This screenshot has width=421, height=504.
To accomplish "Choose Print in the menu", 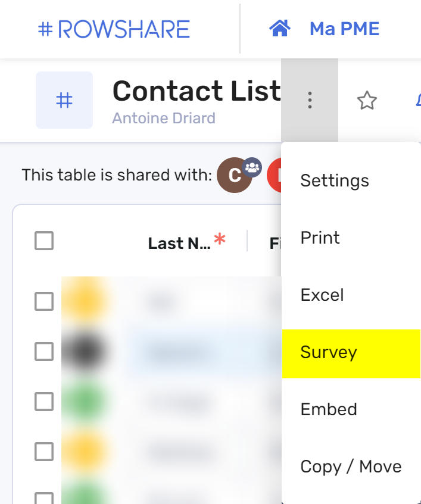I will 351,238.
